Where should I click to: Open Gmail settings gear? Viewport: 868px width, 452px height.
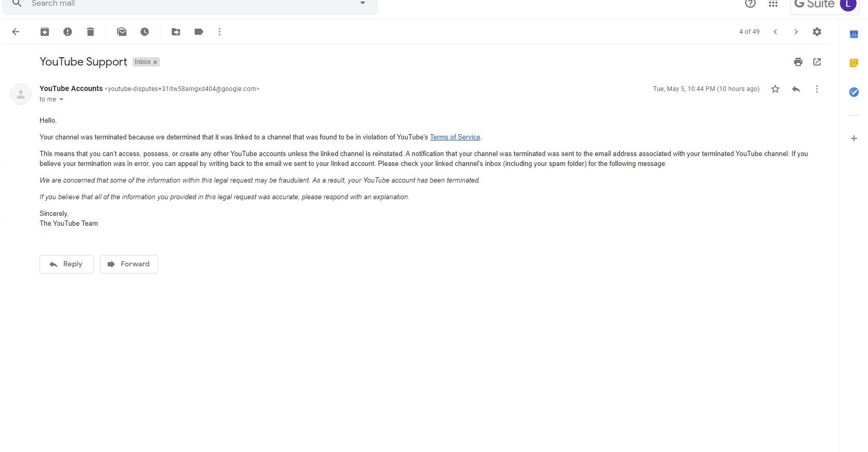pyautogui.click(x=817, y=32)
